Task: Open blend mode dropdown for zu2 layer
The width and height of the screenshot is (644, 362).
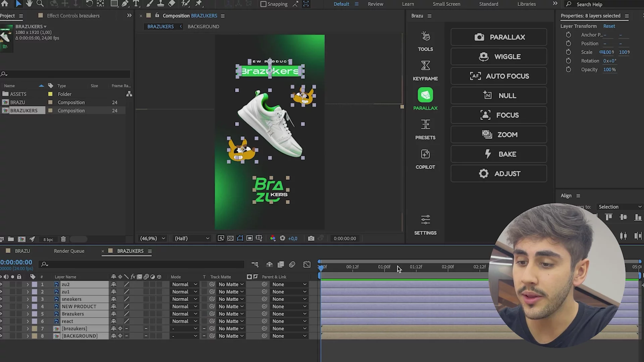Action: (184, 284)
